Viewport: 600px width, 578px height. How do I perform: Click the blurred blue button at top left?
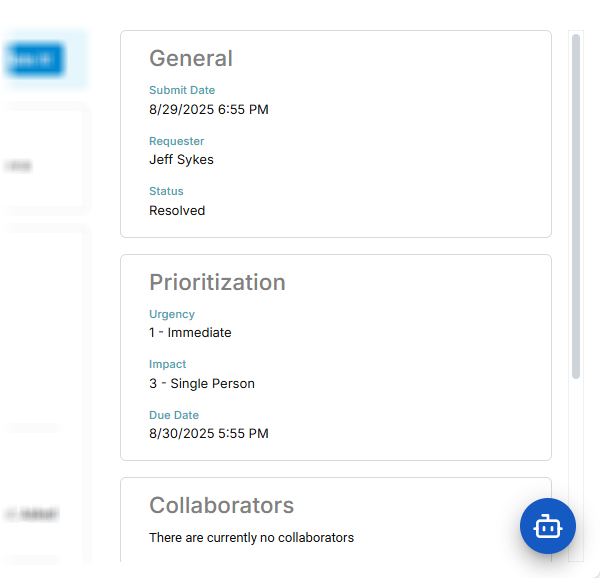(x=30, y=60)
